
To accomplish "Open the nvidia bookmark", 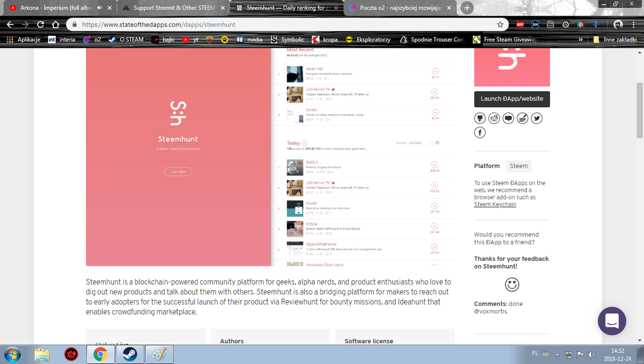I will pos(250,39).
